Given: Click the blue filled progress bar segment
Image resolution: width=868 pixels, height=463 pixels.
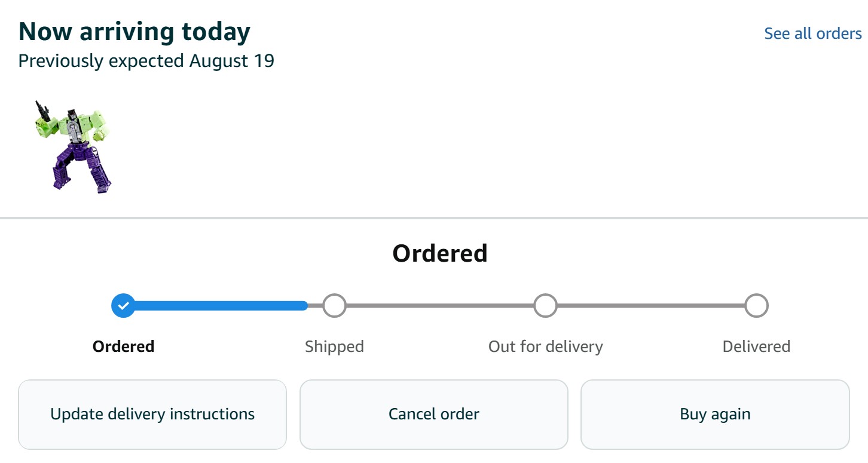Looking at the screenshot, I should click(x=221, y=306).
